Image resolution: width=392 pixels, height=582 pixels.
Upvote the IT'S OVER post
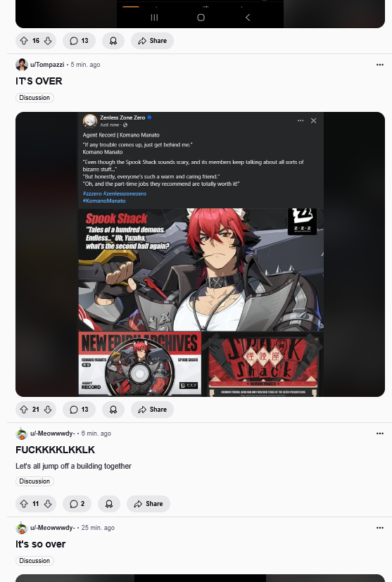tap(24, 410)
